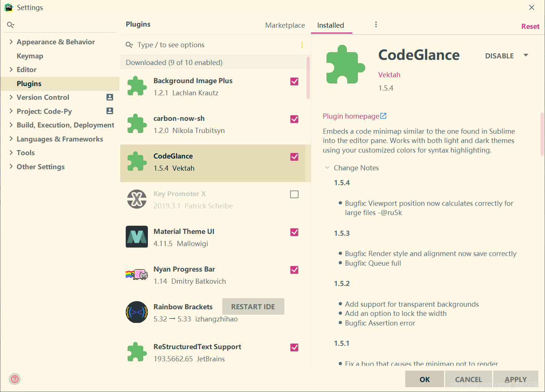Confirm settings with OK
The height and width of the screenshot is (392, 545).
(x=424, y=379)
